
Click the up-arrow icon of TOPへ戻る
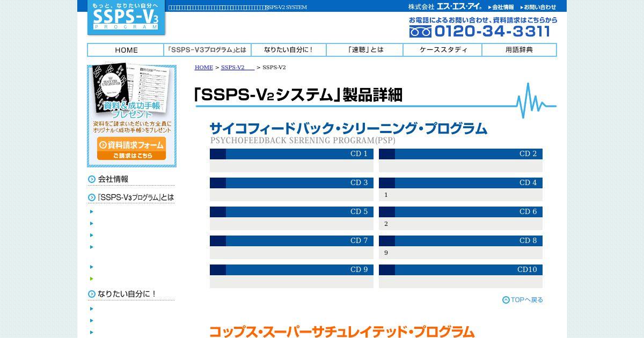click(506, 300)
